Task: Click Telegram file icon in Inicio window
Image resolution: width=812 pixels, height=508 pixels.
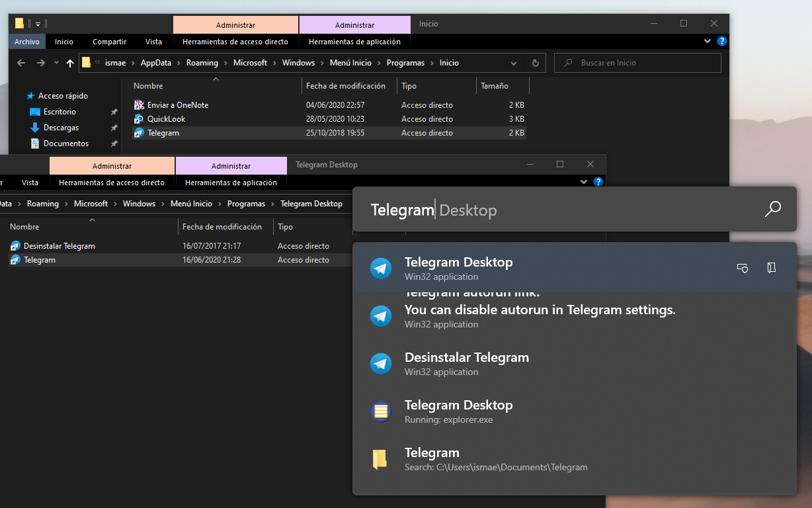Action: click(x=139, y=133)
